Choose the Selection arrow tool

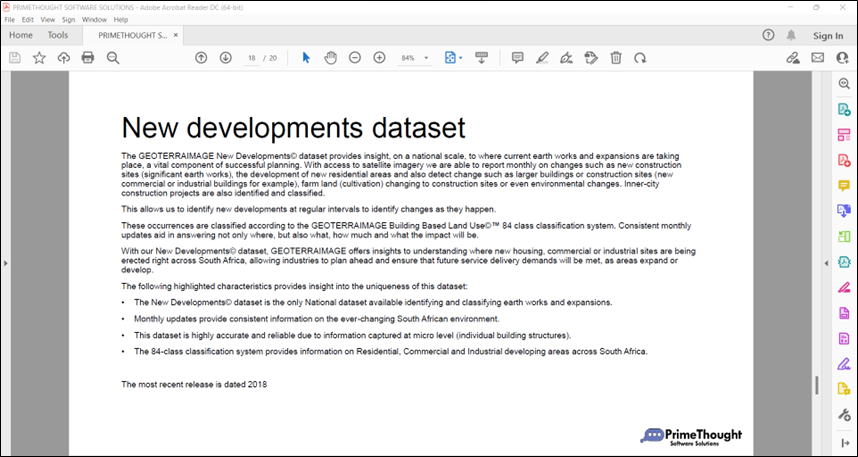tap(306, 57)
